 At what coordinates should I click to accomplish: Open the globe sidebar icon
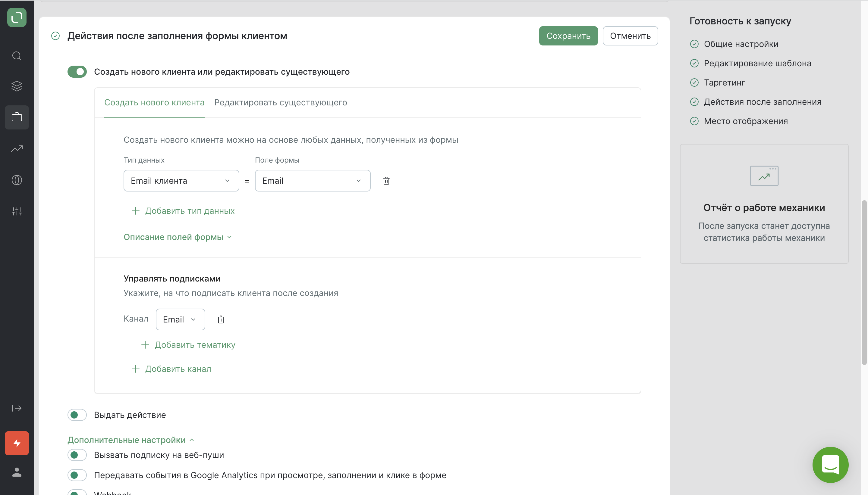pos(17,180)
